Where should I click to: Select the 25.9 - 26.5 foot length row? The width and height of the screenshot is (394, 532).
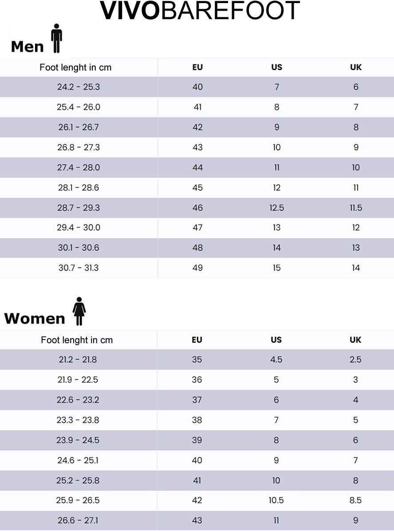pyautogui.click(x=78, y=500)
